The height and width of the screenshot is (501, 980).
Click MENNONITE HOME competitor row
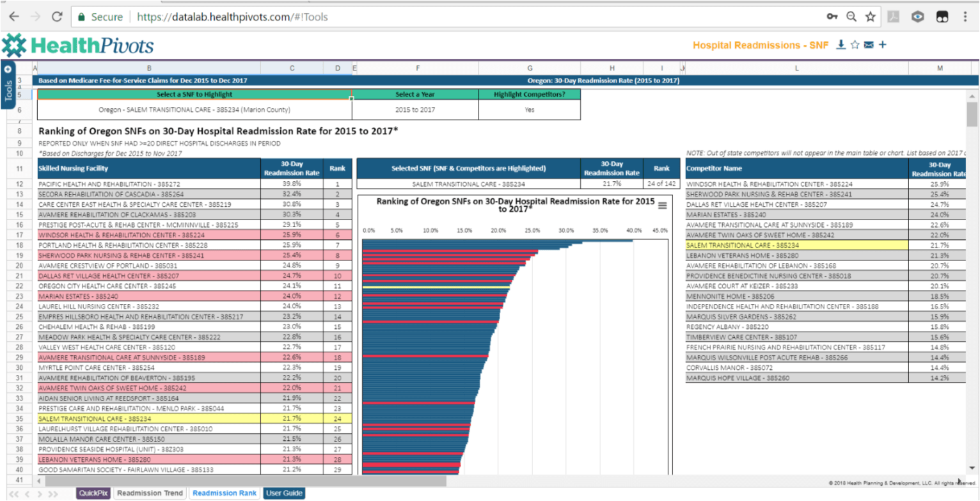coord(797,296)
